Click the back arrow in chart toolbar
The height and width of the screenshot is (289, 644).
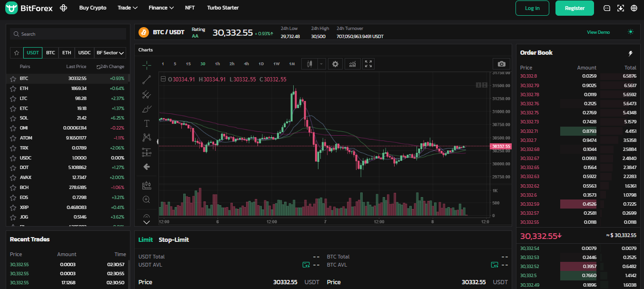tap(147, 167)
